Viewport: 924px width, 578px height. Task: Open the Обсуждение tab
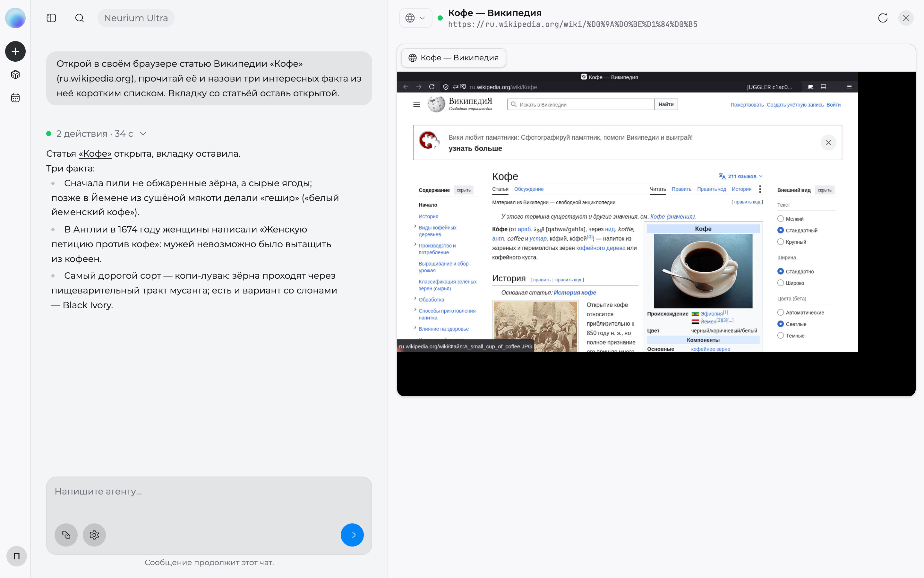529,189
